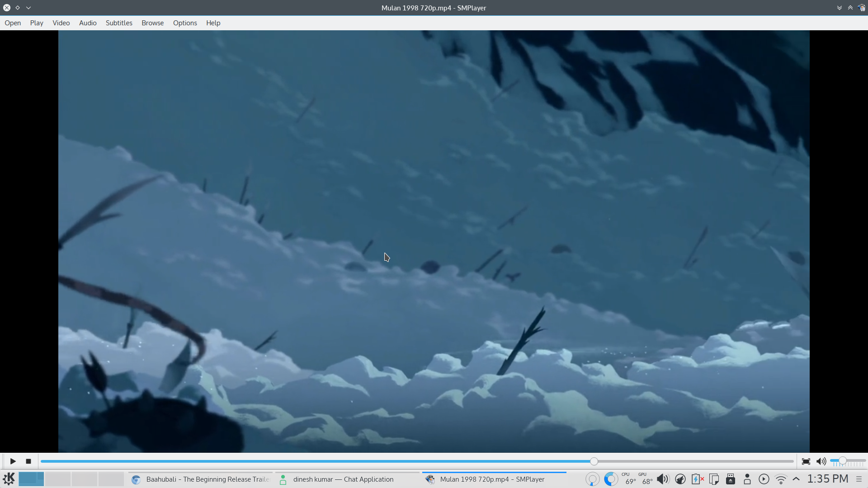The height and width of the screenshot is (488, 868).
Task: Open the KDE application launcher
Action: (x=9, y=479)
